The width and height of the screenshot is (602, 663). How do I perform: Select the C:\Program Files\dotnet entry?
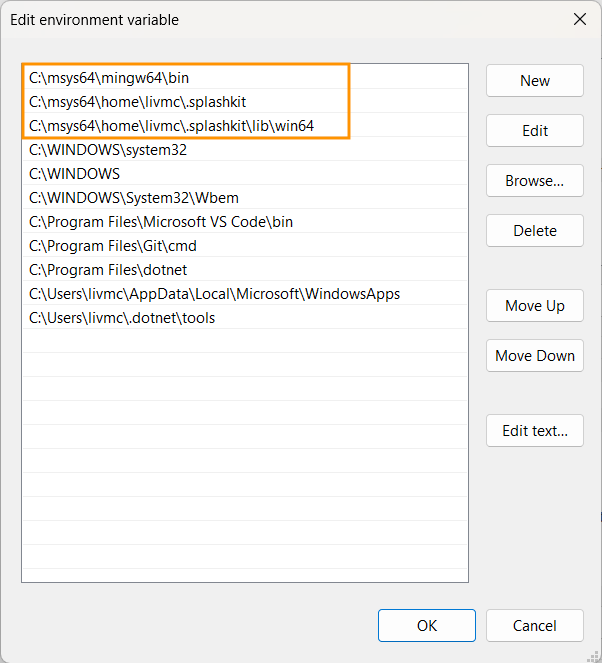coord(108,270)
